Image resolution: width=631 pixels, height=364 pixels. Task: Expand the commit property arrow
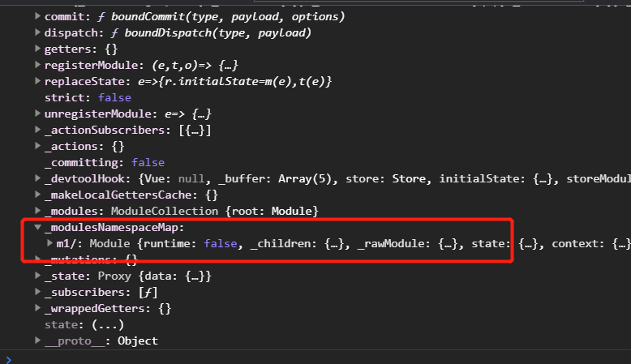coord(38,16)
